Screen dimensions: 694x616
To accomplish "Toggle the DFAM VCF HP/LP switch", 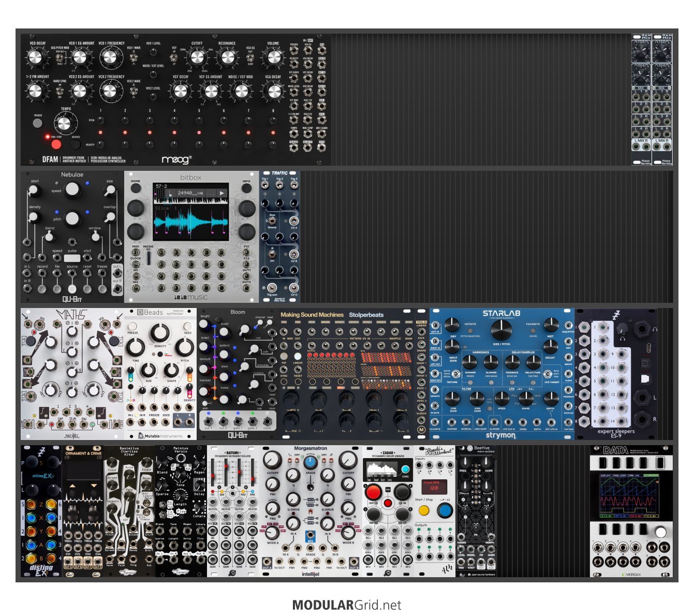I will (174, 57).
